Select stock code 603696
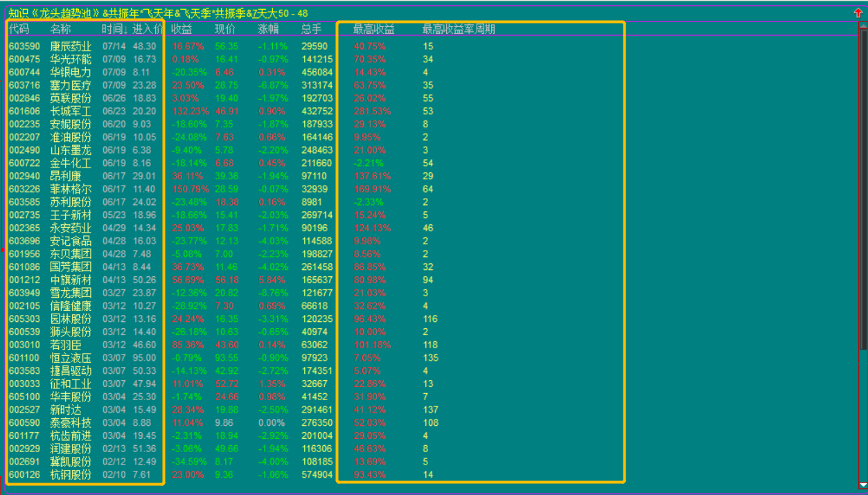The image size is (868, 495). [24, 241]
